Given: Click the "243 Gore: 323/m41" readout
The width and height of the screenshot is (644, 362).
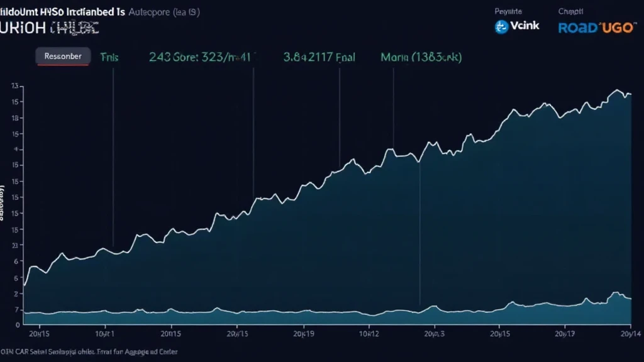Looking at the screenshot, I should click(x=200, y=57).
